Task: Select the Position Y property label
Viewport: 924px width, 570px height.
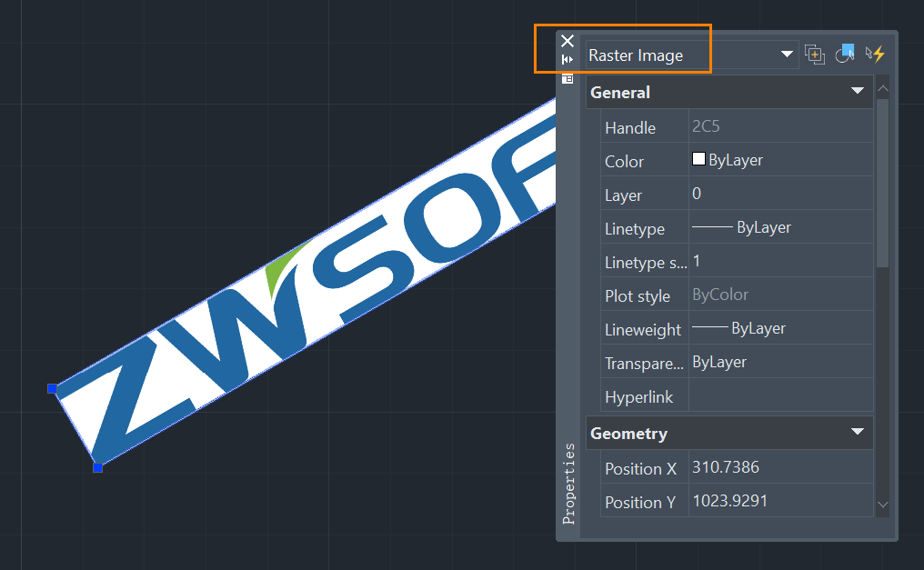Action: pyautogui.click(x=640, y=503)
